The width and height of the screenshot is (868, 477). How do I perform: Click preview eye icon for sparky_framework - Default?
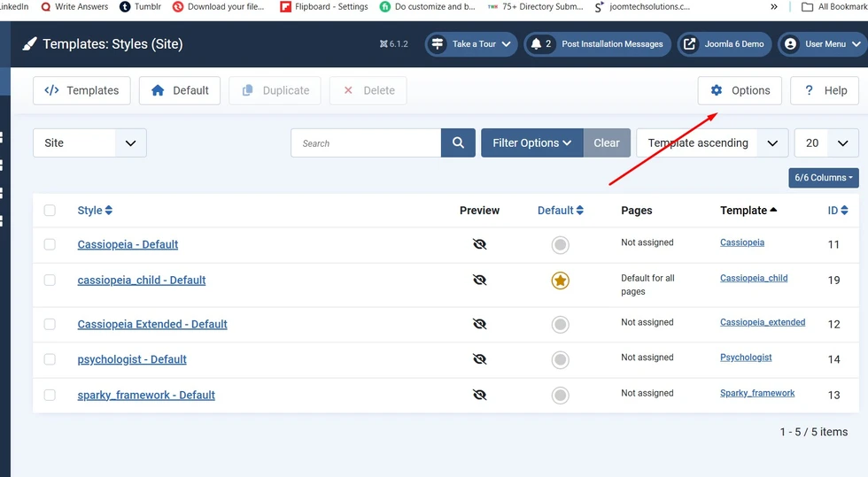(x=479, y=395)
